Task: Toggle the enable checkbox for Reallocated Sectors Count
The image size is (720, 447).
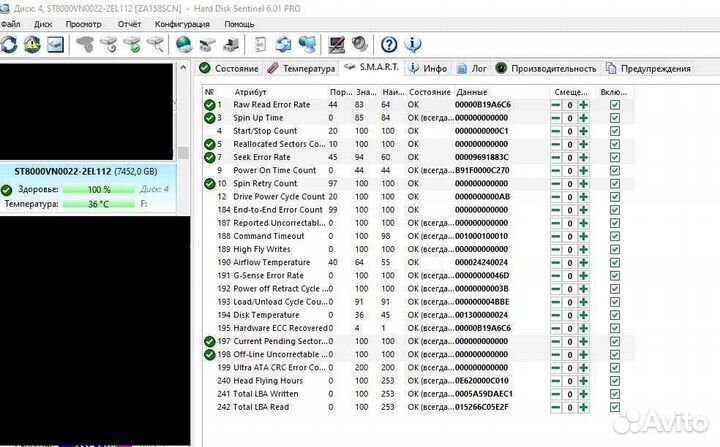Action: click(x=615, y=144)
